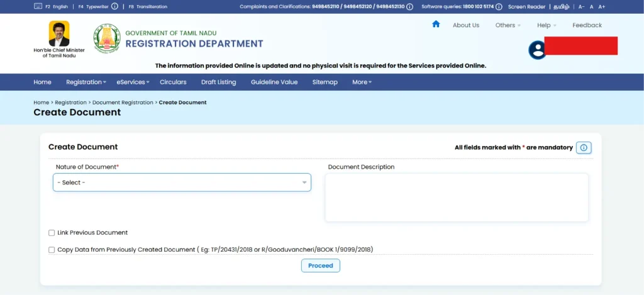Click the keyboard icon beside F2 English
Screen dimensions: 644x295
(x=38, y=6)
